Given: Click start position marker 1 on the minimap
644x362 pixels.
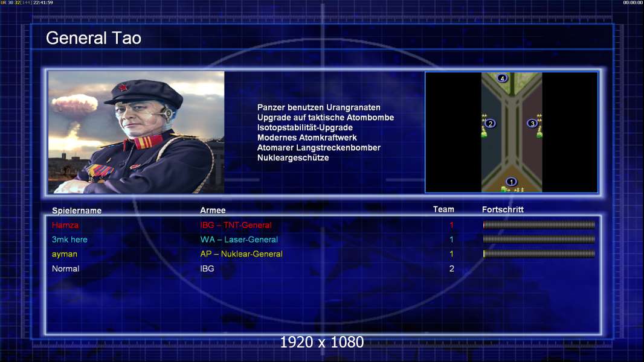Looking at the screenshot, I should [511, 182].
